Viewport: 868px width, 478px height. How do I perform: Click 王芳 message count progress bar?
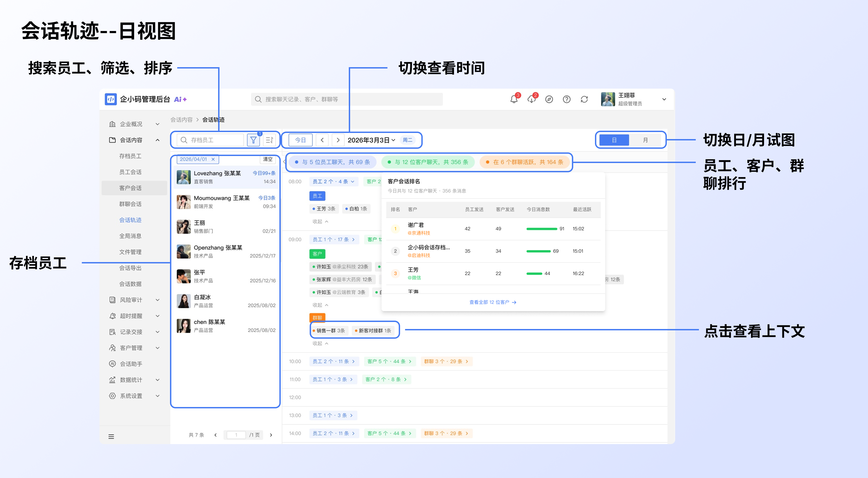tap(534, 273)
